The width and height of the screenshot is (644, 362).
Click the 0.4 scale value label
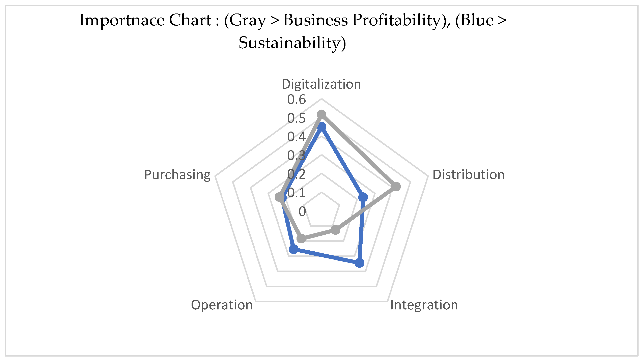point(296,137)
